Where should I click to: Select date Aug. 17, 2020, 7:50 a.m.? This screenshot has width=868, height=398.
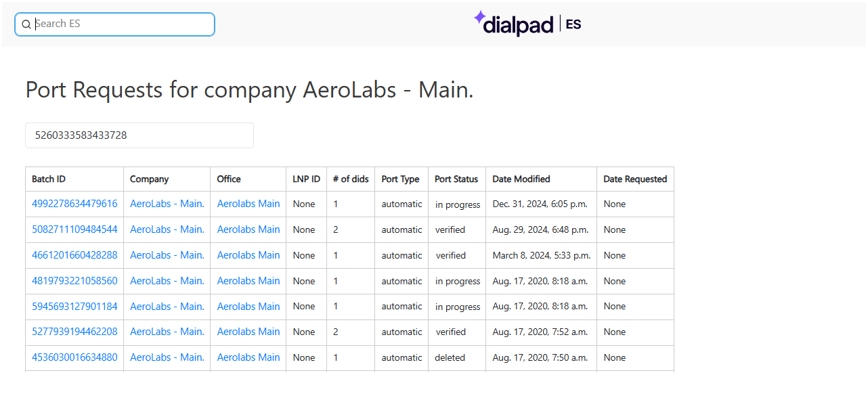click(540, 357)
